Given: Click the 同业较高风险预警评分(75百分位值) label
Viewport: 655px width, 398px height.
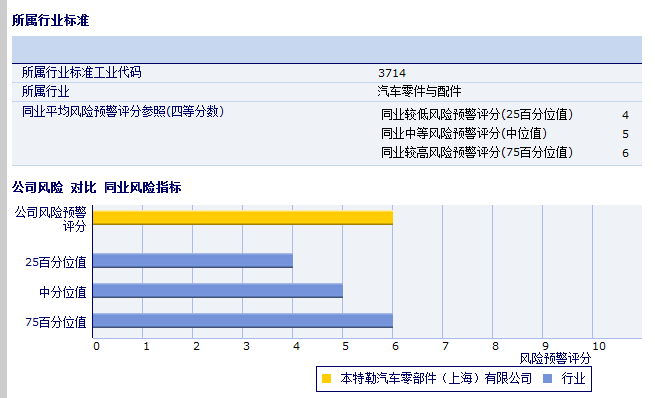Looking at the screenshot, I should (477, 152).
